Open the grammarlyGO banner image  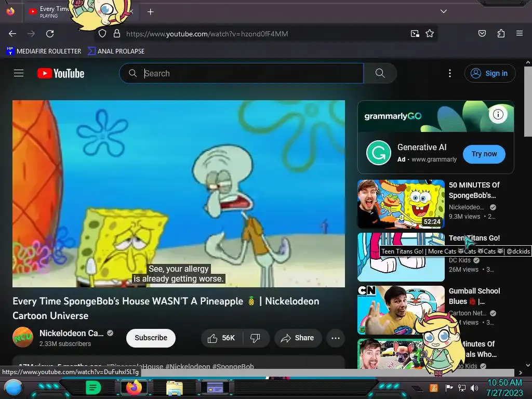tap(436, 116)
